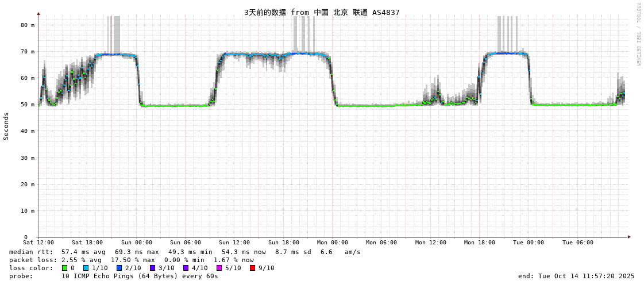644x284 pixels.
Task: Click the end timestamp Tue Oct 14
Action: pos(576,276)
